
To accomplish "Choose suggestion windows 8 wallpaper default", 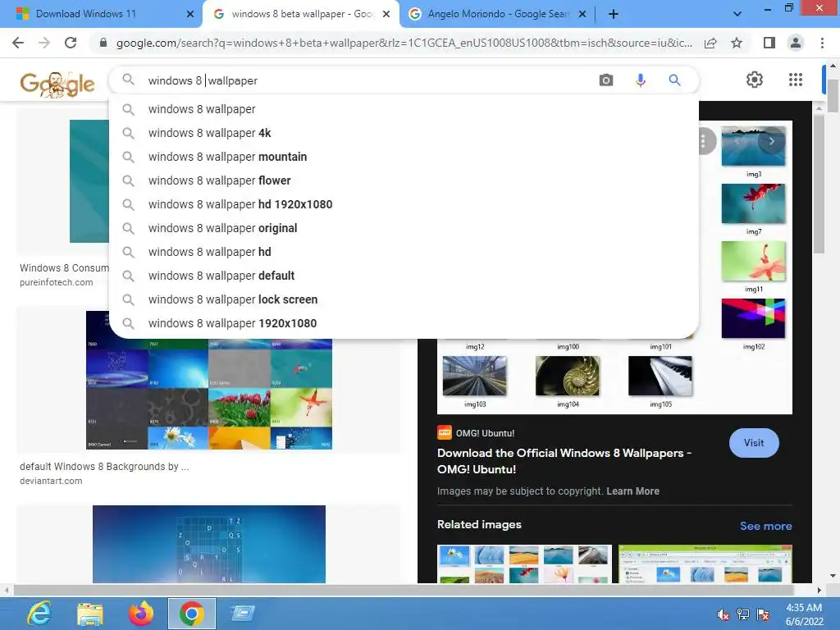I will [x=404, y=276].
